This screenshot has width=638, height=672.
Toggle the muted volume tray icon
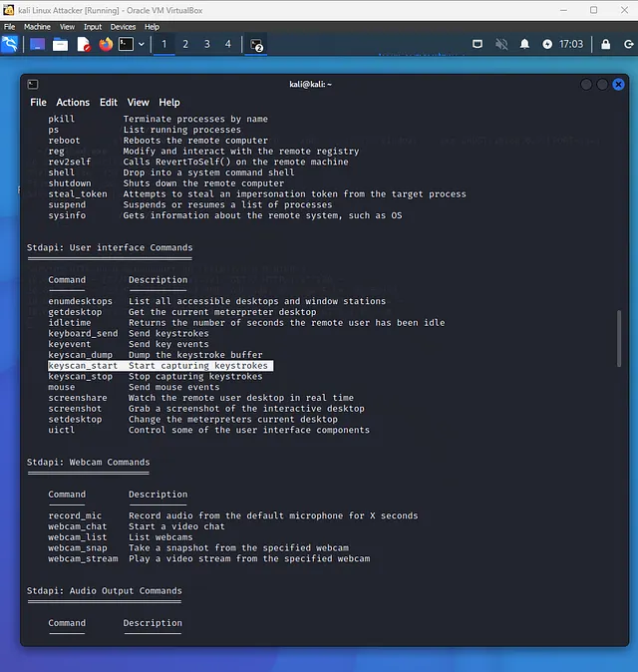pos(501,44)
